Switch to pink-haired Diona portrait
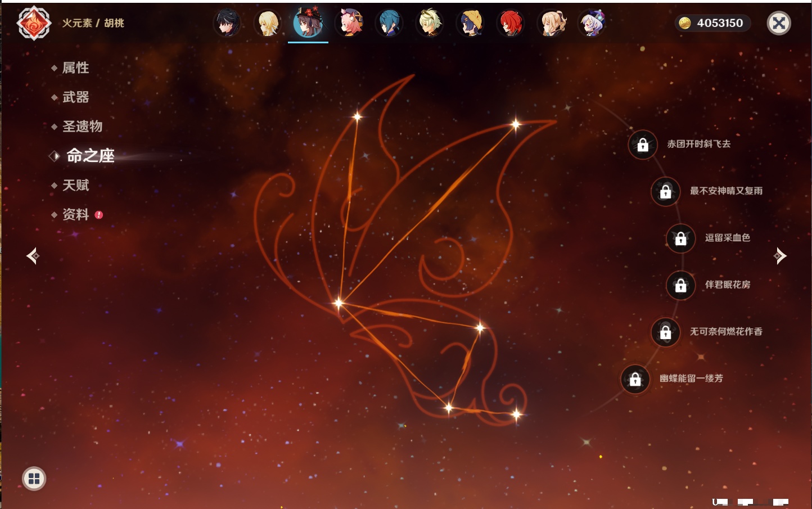The height and width of the screenshot is (509, 812). pyautogui.click(x=349, y=24)
